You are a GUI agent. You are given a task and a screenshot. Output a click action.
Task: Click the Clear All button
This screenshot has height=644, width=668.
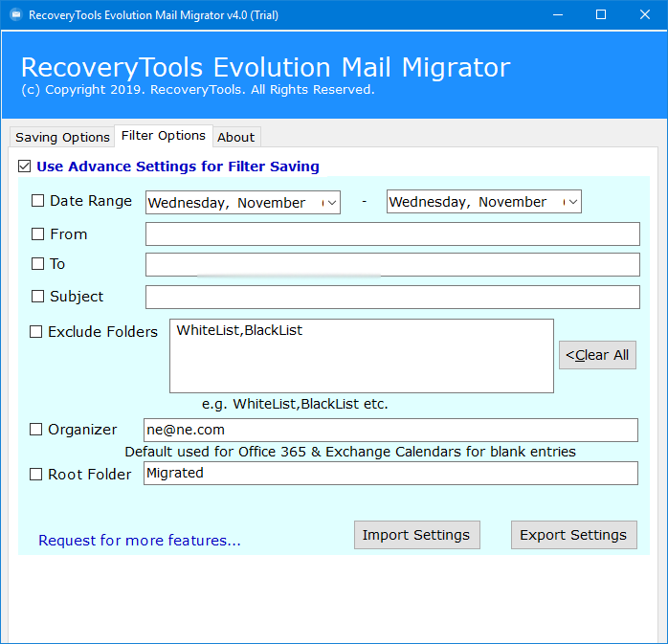[x=597, y=355]
